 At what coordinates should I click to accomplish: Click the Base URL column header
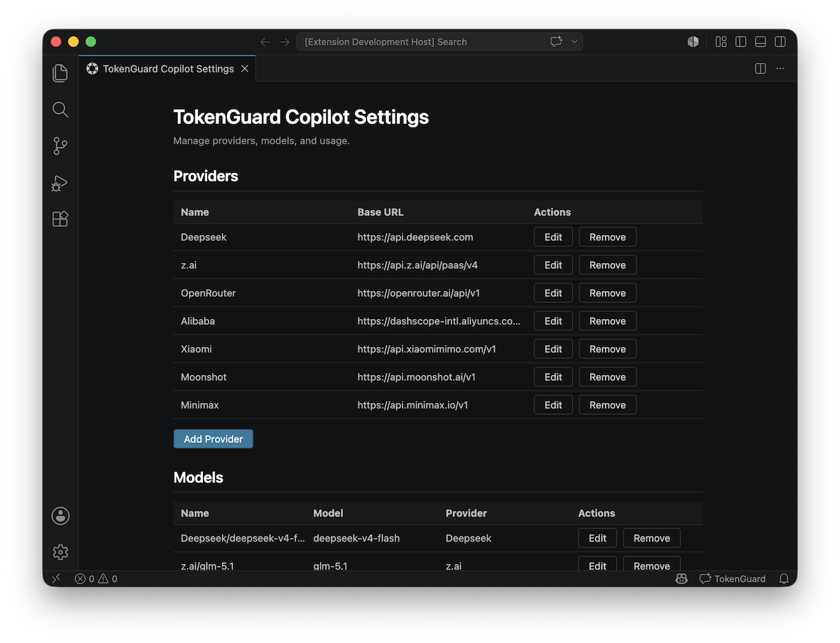click(380, 212)
